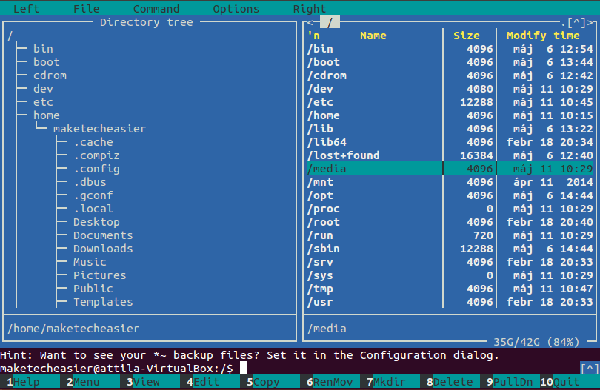Select .dbus in the directory tree
Screen dimensions: 600x390
tap(90, 182)
